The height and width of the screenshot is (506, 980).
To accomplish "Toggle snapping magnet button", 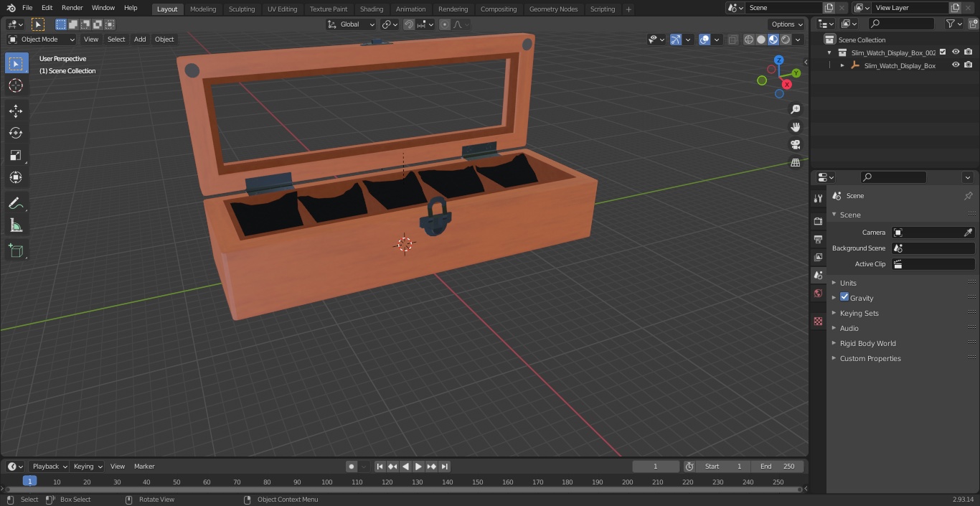I will point(409,24).
